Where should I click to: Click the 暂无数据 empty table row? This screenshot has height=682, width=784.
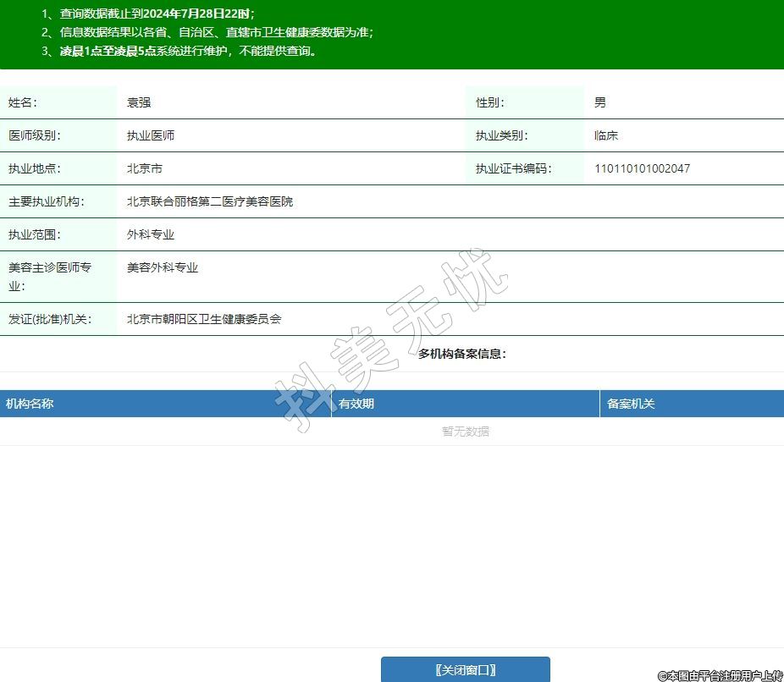pos(465,431)
